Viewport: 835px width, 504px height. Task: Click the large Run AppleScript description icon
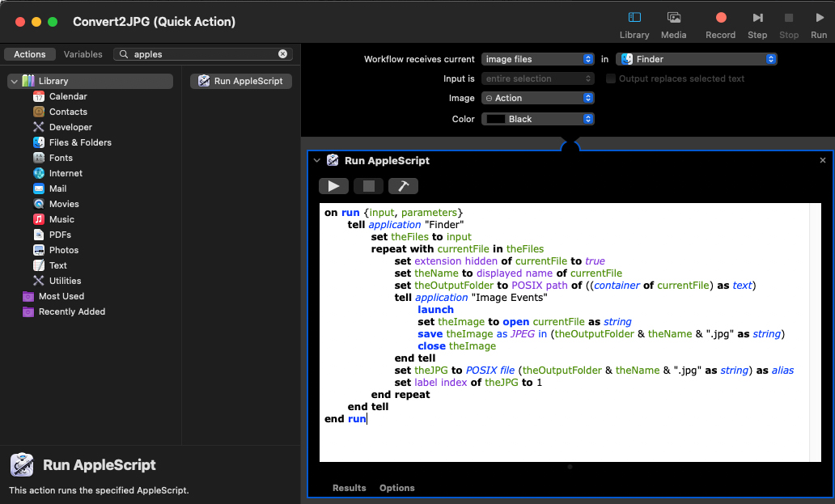coord(22,464)
